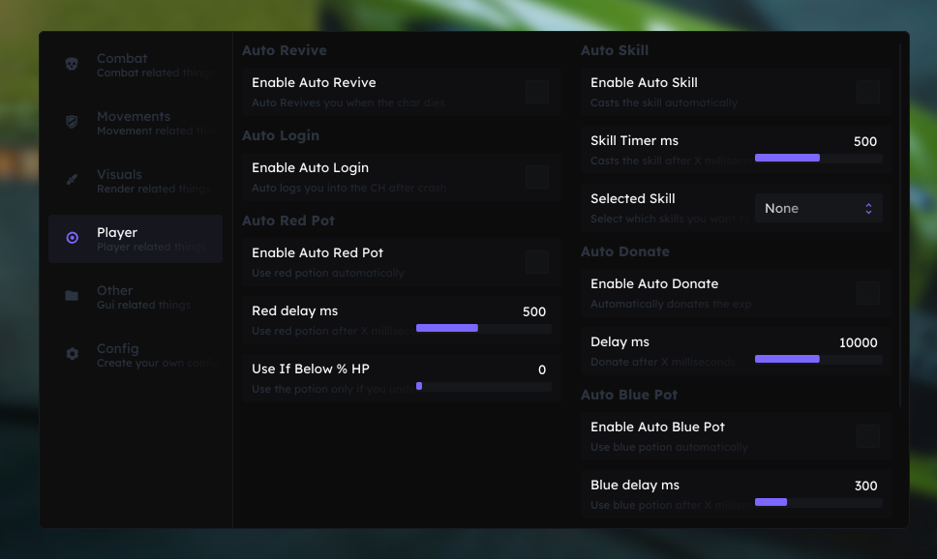Click the Skill Timer ms slider
Screen dimensions: 937x560
(x=818, y=158)
